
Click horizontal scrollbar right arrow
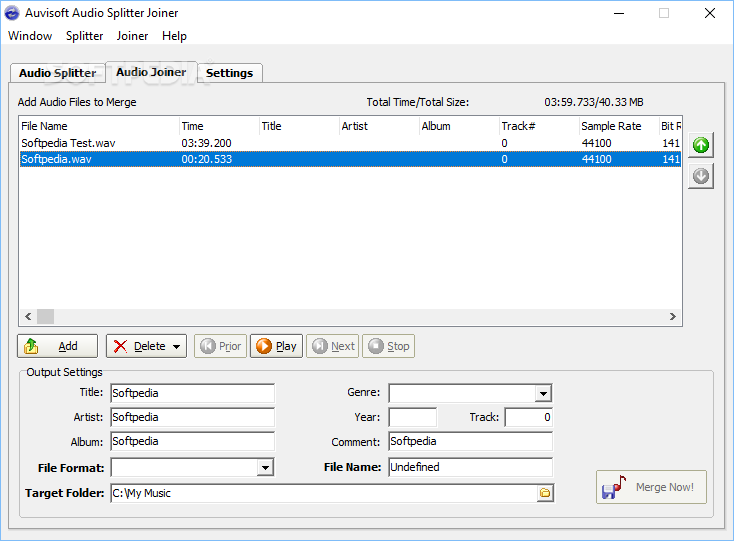(673, 317)
